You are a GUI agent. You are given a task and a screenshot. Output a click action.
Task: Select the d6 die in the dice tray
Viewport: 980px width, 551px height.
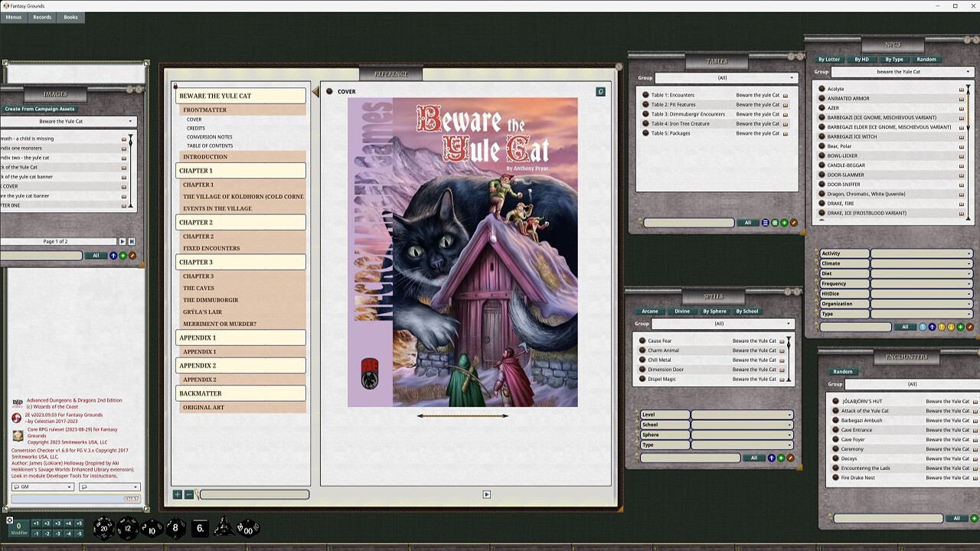point(199,528)
